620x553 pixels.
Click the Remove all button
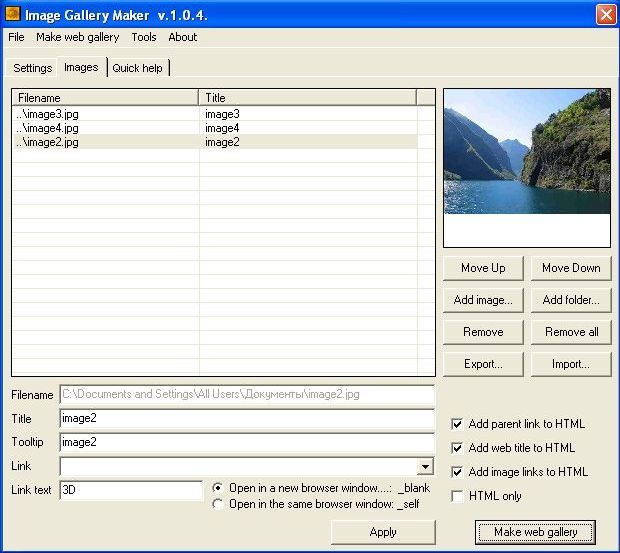pyautogui.click(x=571, y=332)
